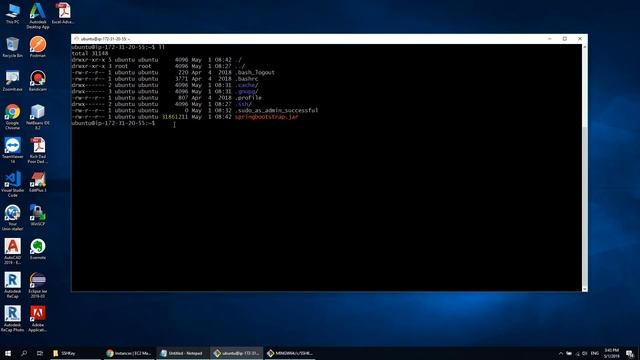Click terminal scrollbar down arrow

click(x=584, y=289)
